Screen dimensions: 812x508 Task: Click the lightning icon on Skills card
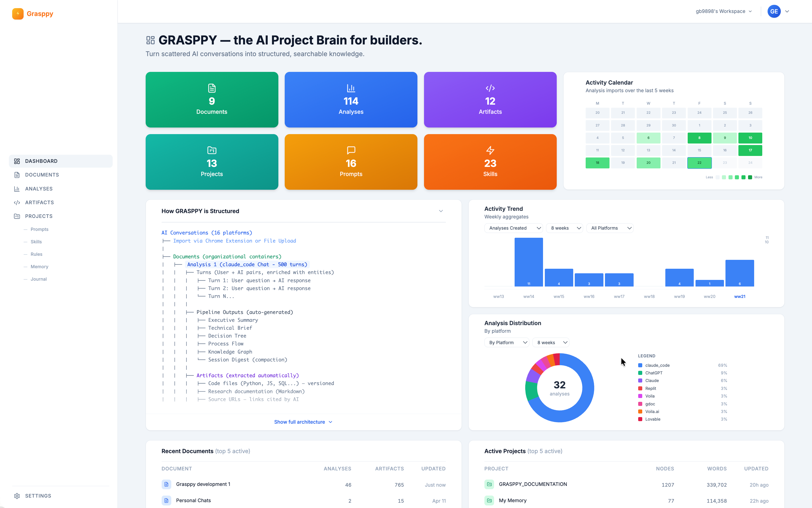coord(490,150)
